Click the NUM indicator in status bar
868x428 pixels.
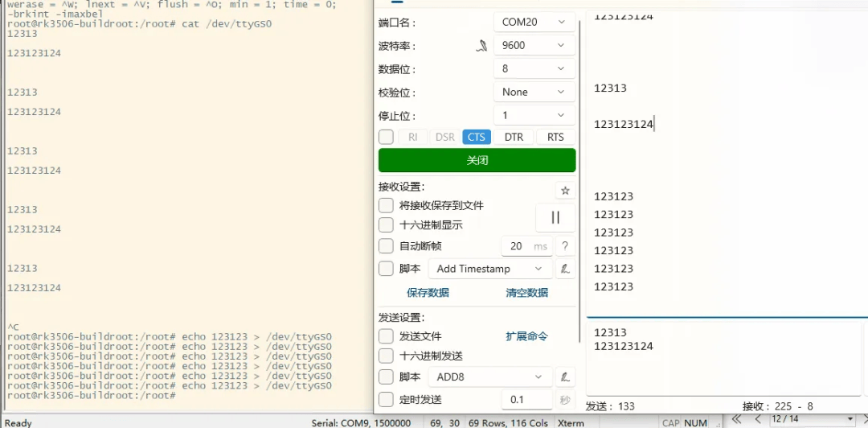click(695, 423)
